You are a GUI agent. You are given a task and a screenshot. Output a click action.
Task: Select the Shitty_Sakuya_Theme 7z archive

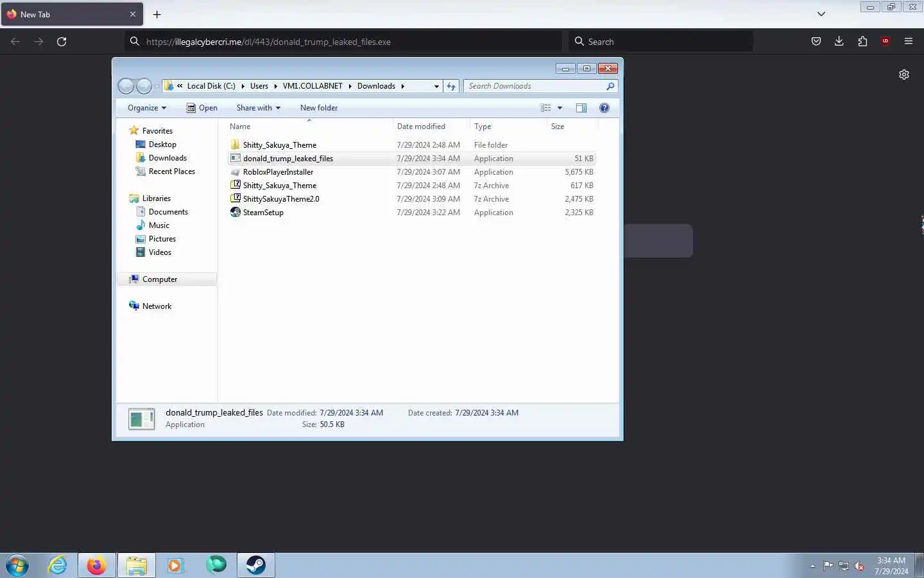(x=411, y=186)
